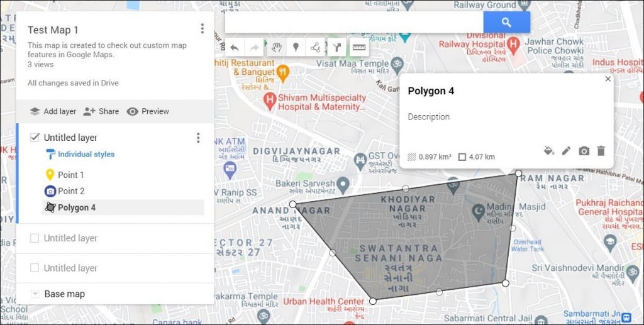Expand the Base map dropdown arrow
The image size is (644, 325).
click(x=35, y=294)
